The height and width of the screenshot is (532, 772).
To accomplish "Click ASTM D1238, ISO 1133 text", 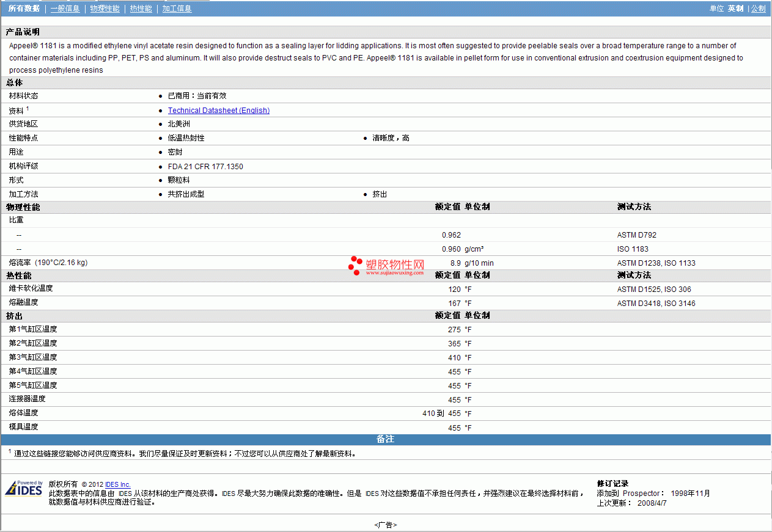I will [656, 263].
